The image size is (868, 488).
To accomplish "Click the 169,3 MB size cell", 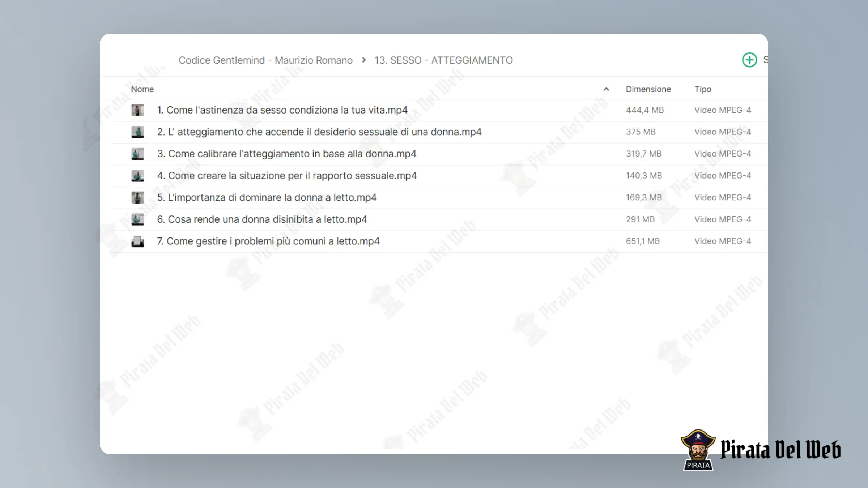I will (644, 197).
